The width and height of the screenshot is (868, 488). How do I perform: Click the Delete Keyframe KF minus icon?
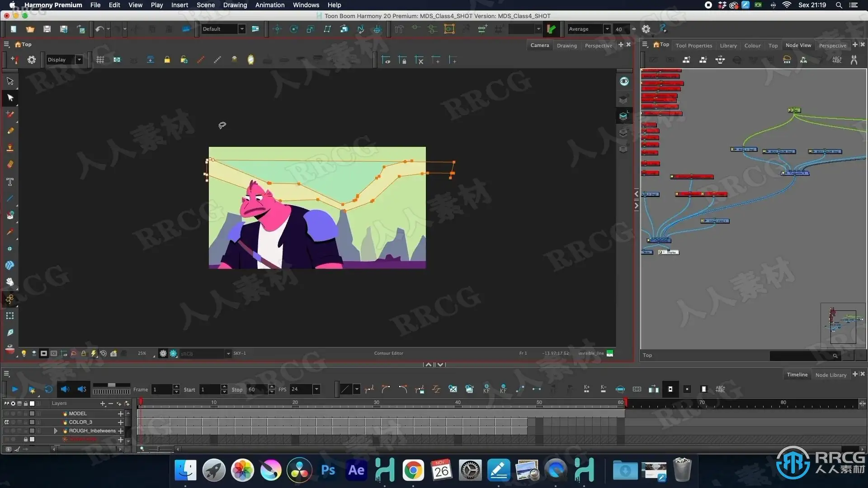[503, 389]
